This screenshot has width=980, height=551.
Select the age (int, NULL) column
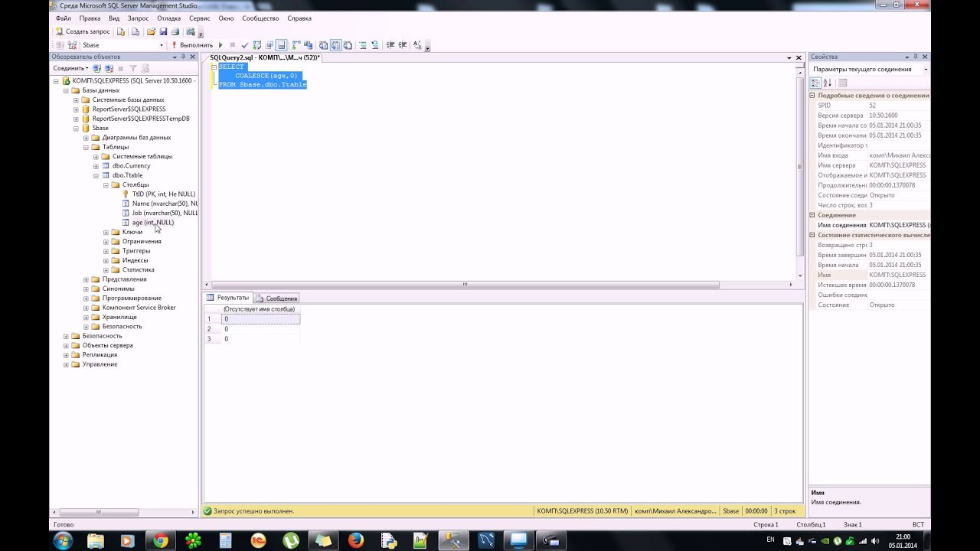[153, 223]
